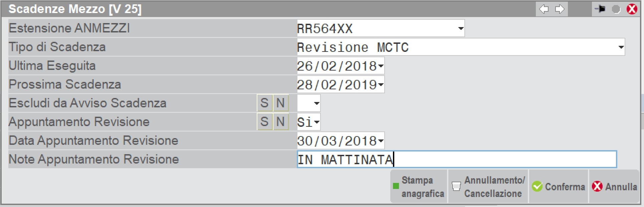Click the next record right arrow icon
Viewport: 644px width, 207px height.
560,9
